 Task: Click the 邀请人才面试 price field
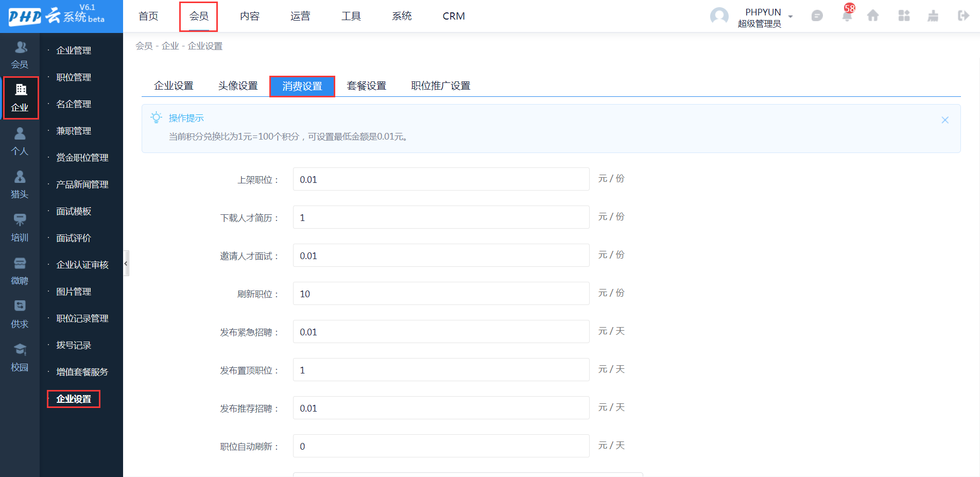pos(441,255)
